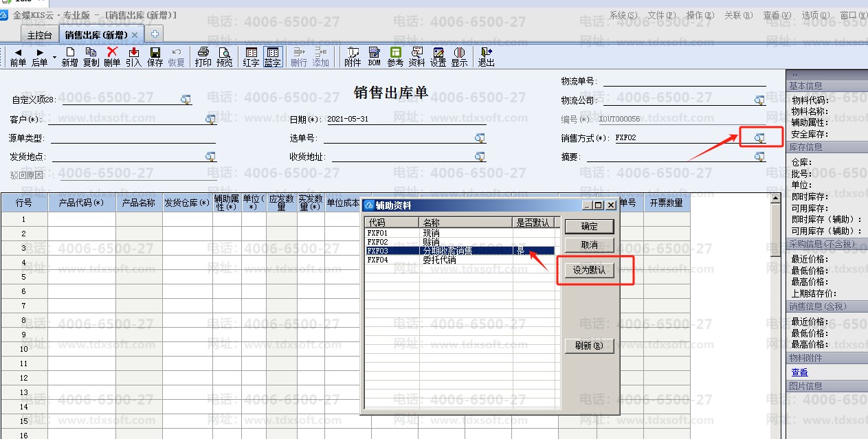Open the 操作(E) menu
The height and width of the screenshot is (439, 868).
coord(700,15)
